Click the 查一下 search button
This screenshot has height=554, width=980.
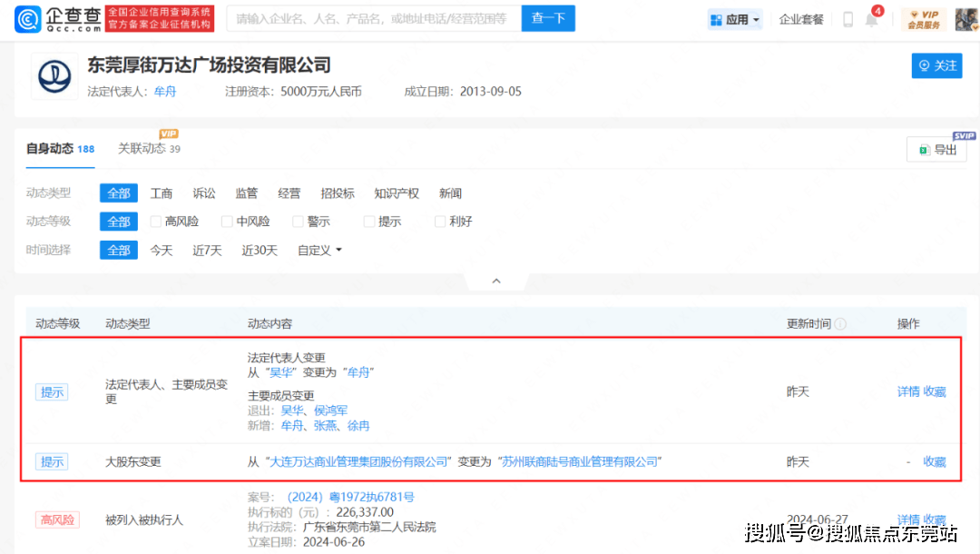tap(548, 19)
